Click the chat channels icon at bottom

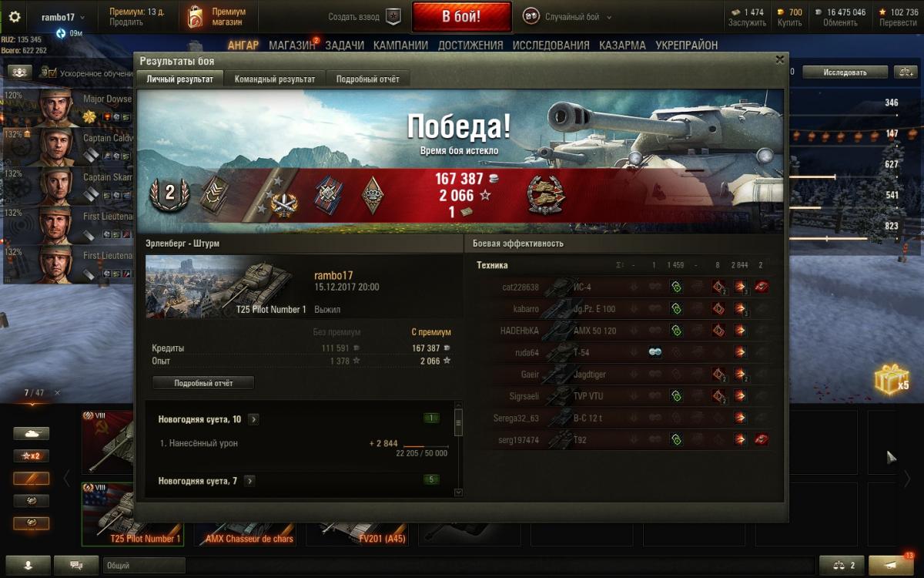76,565
